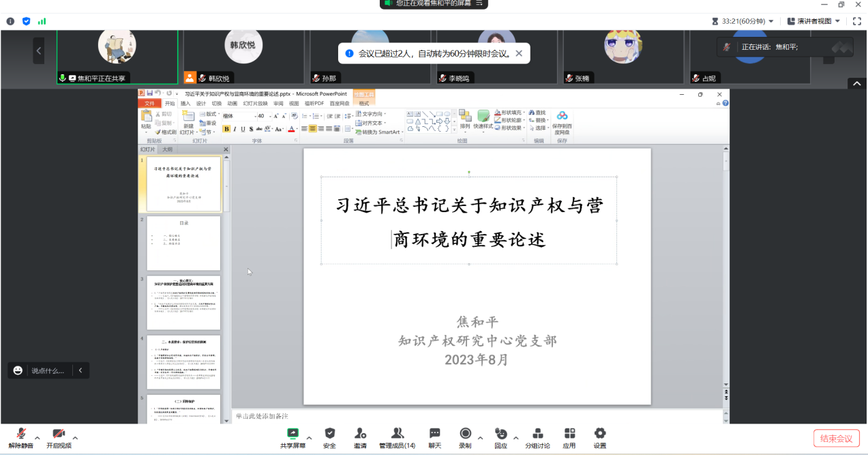Click the font color A swatch
The height and width of the screenshot is (455, 868).
tap(291, 129)
